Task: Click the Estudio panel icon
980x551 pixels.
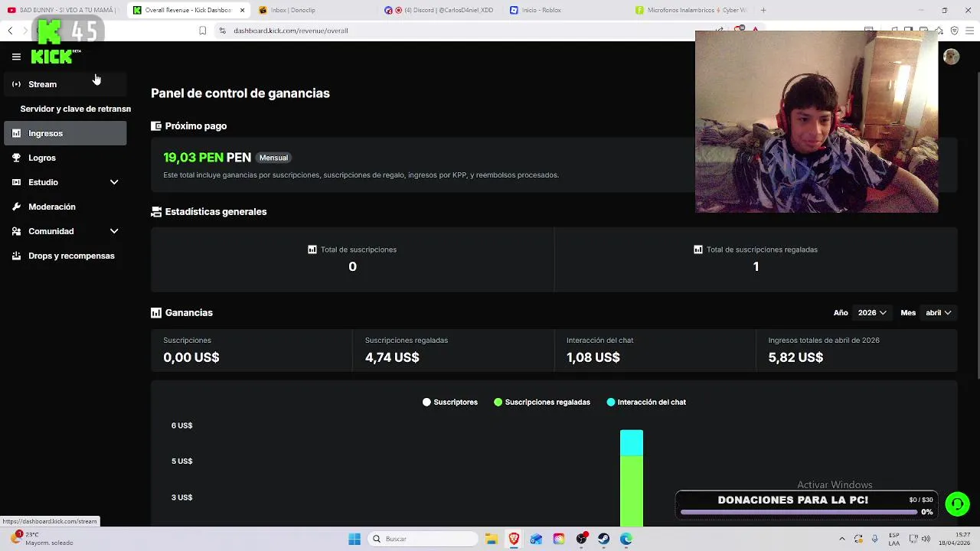Action: pos(16,182)
